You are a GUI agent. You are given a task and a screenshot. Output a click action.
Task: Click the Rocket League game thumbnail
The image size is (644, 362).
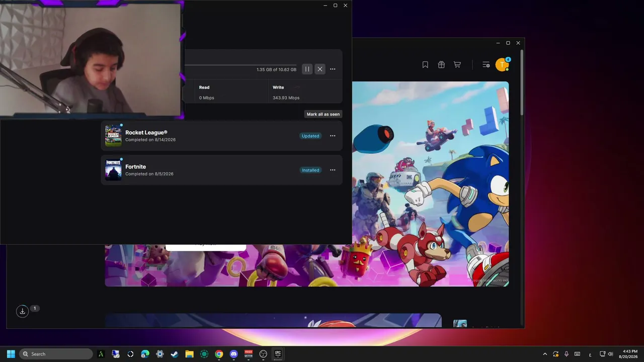pyautogui.click(x=113, y=136)
